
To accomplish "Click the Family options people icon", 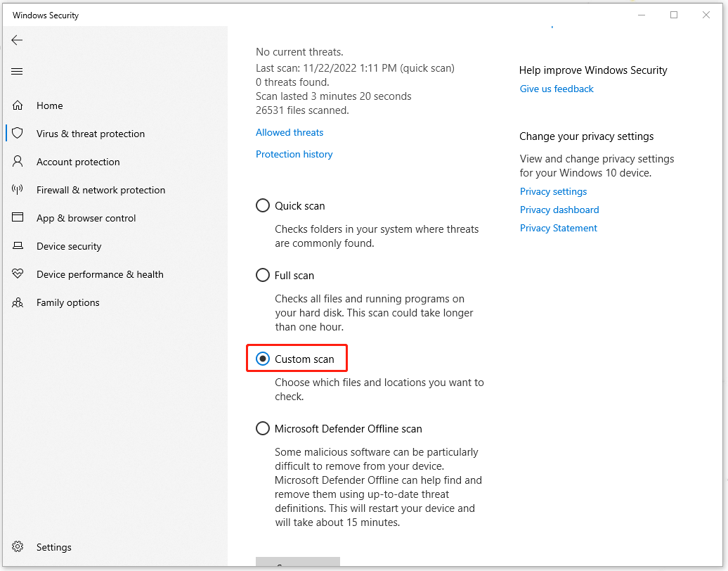I will [18, 302].
